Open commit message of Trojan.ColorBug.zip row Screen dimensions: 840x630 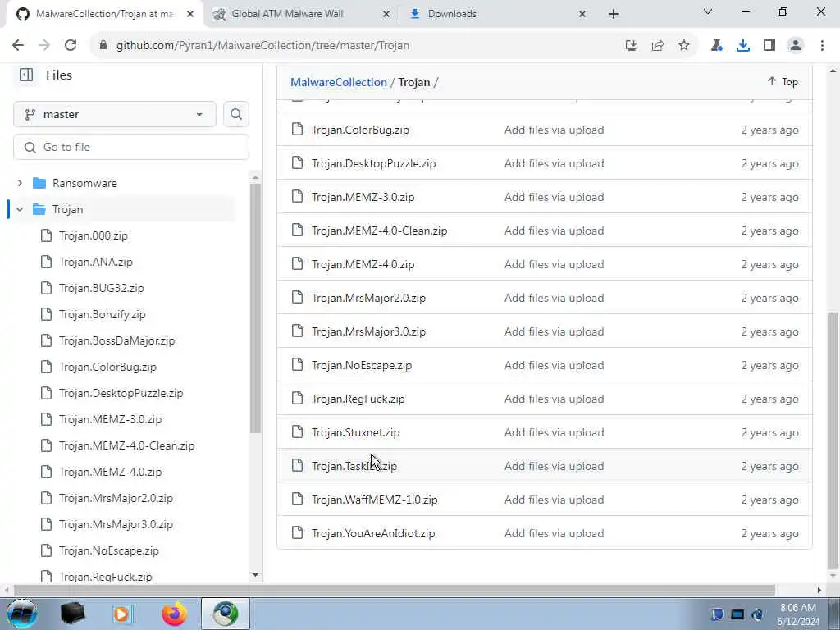tap(554, 130)
